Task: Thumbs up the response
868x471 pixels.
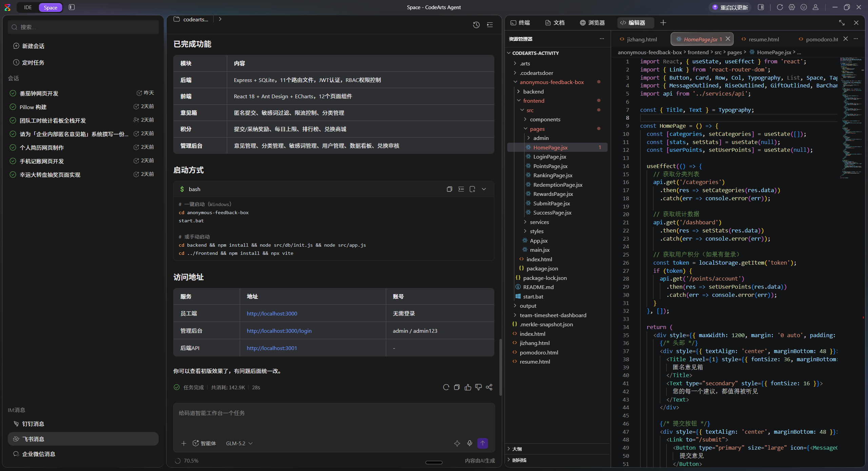Action: (x=468, y=387)
